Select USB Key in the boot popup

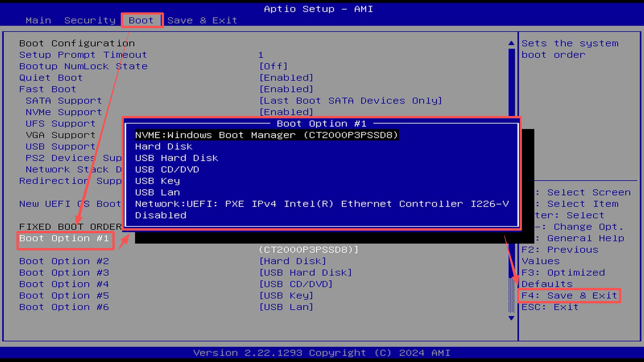pos(157,181)
